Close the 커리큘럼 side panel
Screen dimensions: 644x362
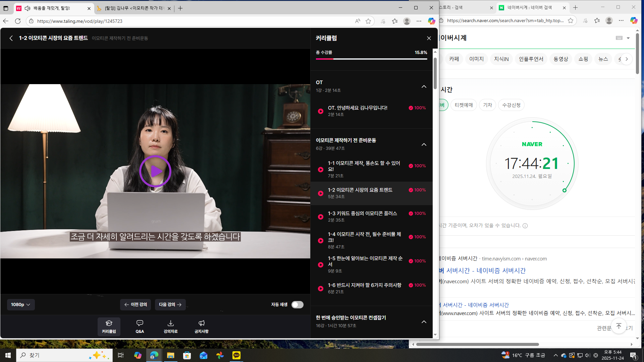(x=429, y=38)
